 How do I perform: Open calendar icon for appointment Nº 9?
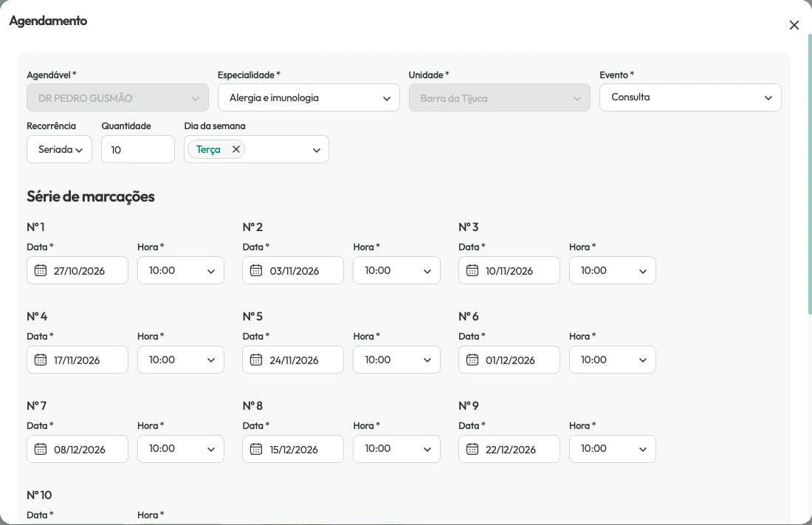pos(472,449)
